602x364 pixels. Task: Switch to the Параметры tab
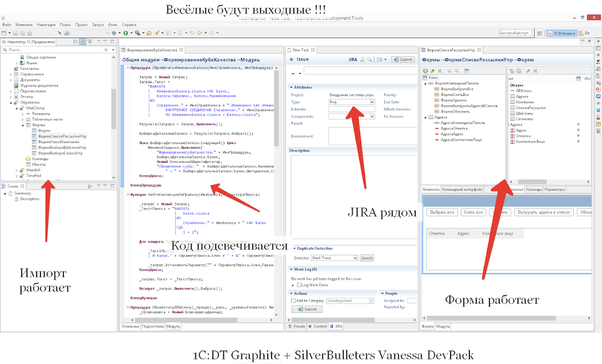click(x=555, y=189)
